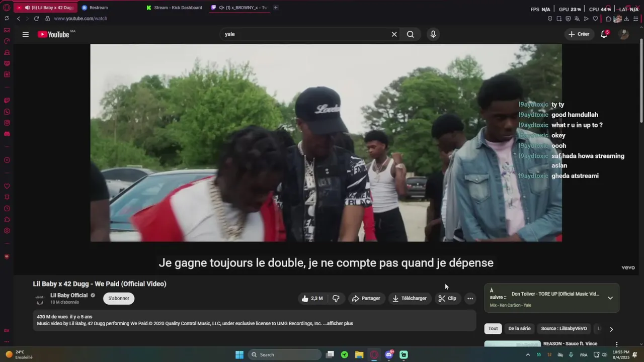Open YouTube notifications bell
644x362 pixels.
604,34
